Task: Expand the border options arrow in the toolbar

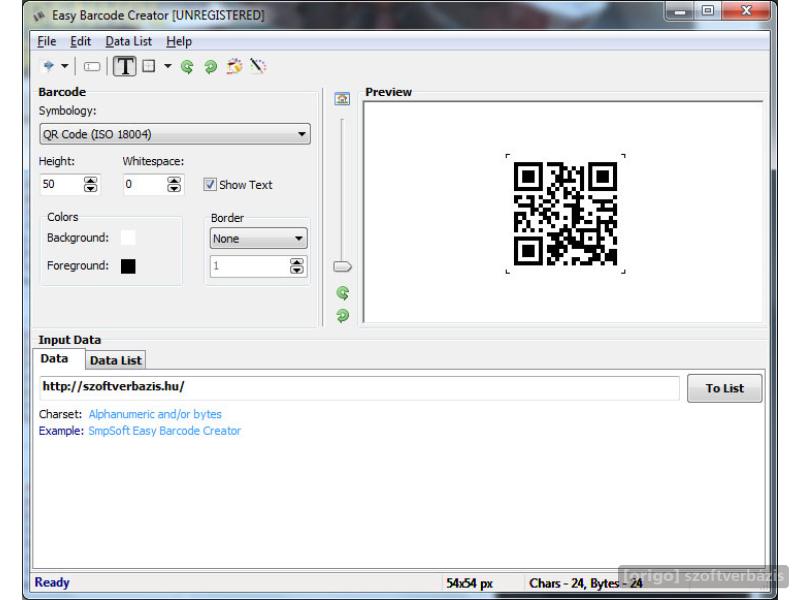Action: pyautogui.click(x=168, y=66)
